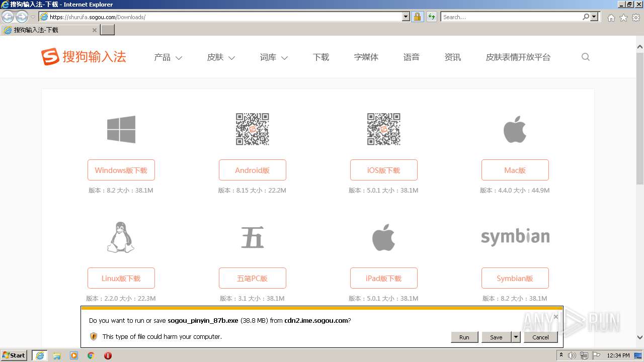Image resolution: width=644 pixels, height=362 pixels.
Task: Click the taskbar clock 12:34 PM
Action: (618, 355)
